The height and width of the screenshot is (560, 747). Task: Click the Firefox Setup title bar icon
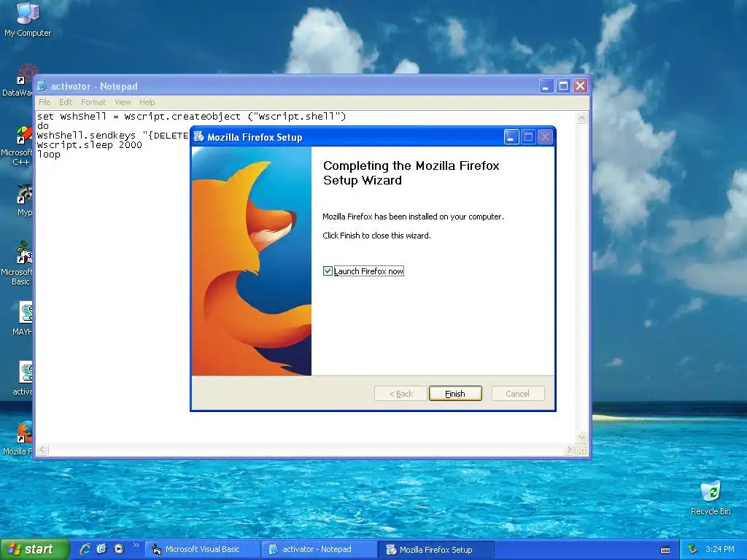pyautogui.click(x=199, y=137)
